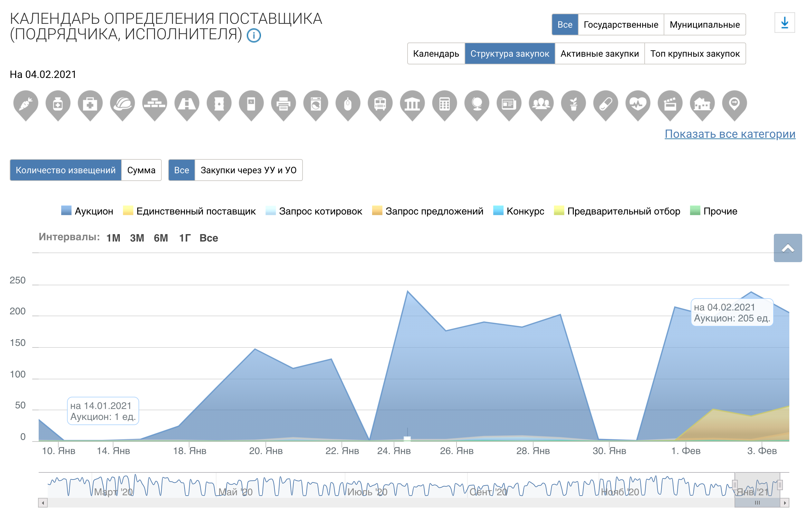
Task: Open the title info circle icon
Action: point(254,36)
